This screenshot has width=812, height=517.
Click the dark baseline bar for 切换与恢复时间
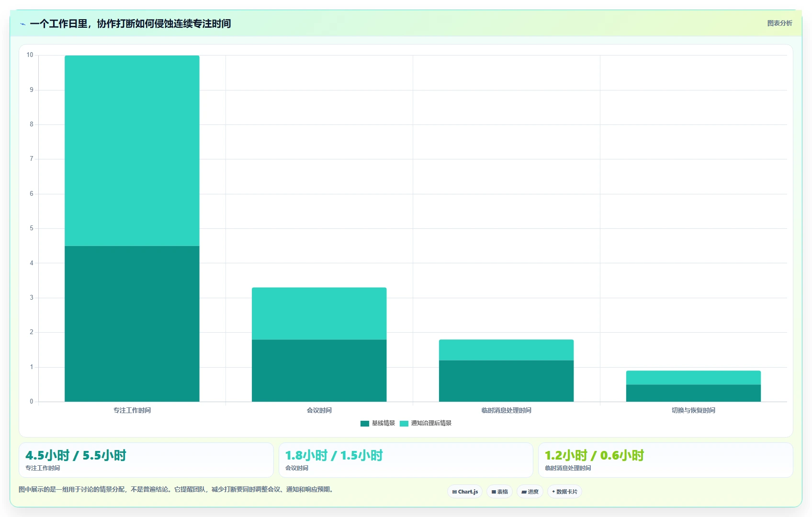(x=694, y=393)
